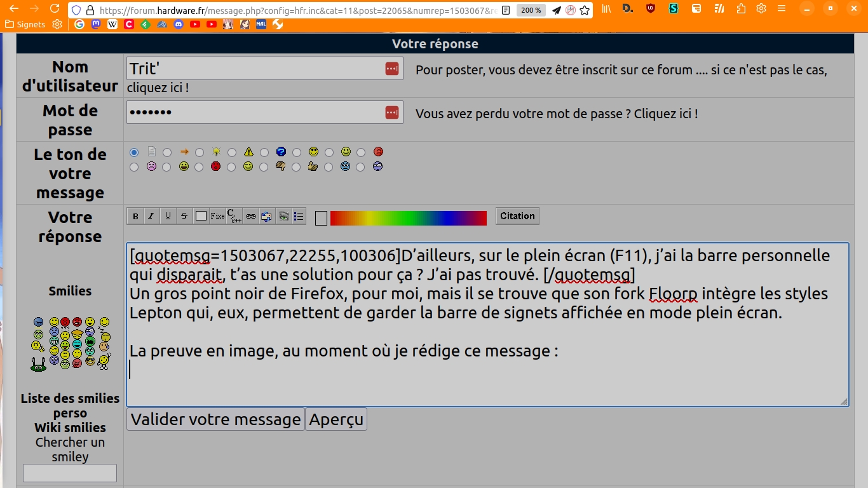Open the Signets bookmarks folder

pyautogui.click(x=25, y=25)
